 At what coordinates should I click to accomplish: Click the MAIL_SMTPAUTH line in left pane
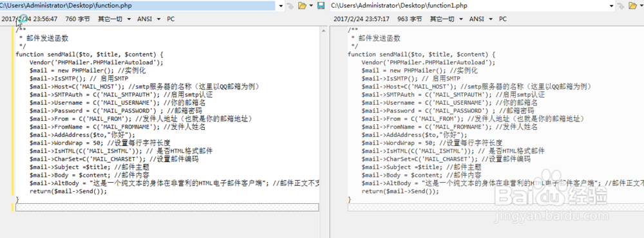(x=121, y=95)
